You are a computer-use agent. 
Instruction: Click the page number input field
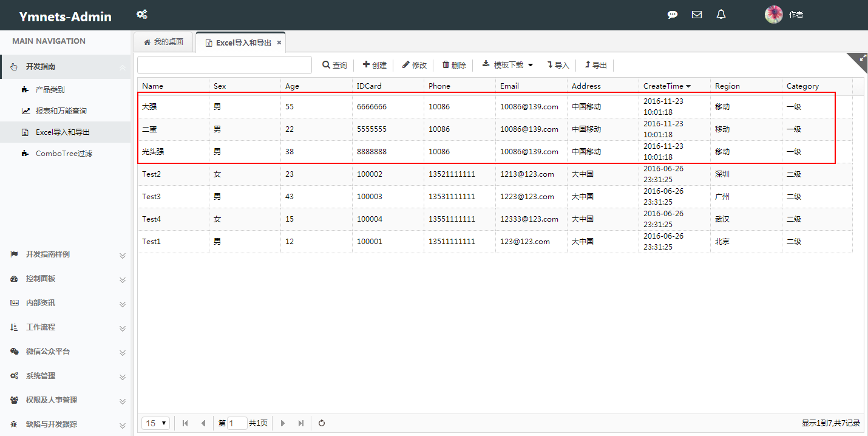pyautogui.click(x=237, y=423)
